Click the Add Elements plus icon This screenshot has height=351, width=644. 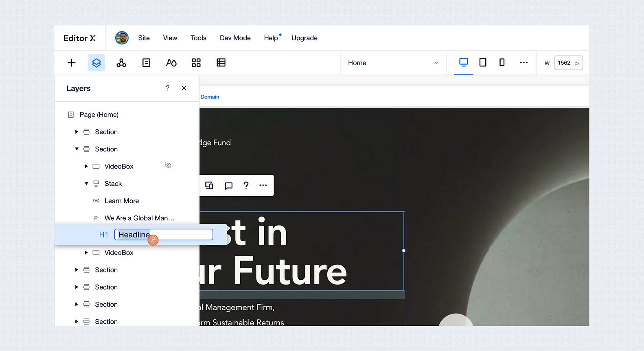(x=72, y=63)
